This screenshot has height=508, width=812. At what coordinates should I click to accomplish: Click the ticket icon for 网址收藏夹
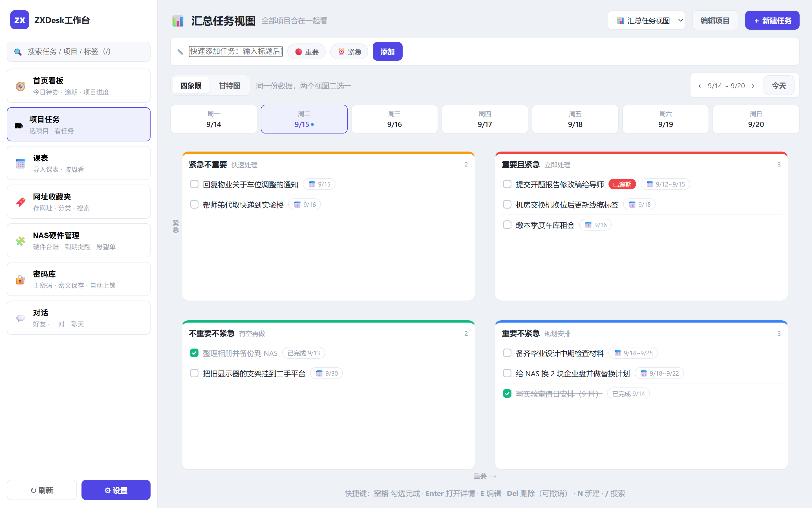click(21, 202)
